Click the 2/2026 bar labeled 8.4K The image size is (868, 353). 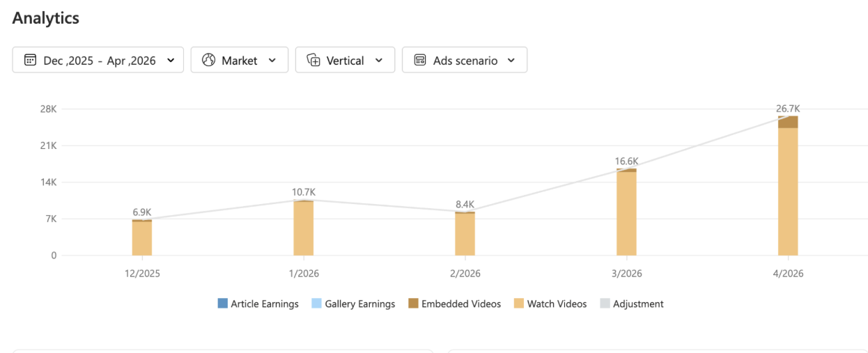pyautogui.click(x=465, y=234)
